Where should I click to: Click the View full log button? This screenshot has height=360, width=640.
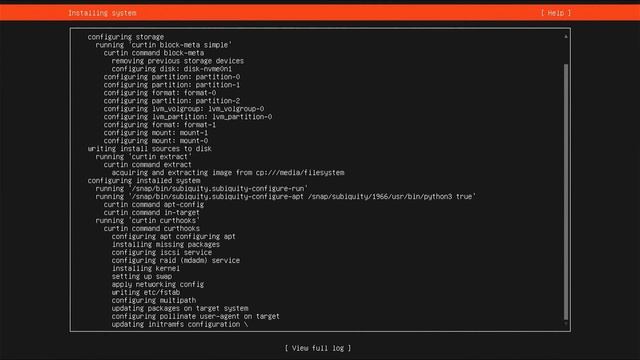coord(318,348)
